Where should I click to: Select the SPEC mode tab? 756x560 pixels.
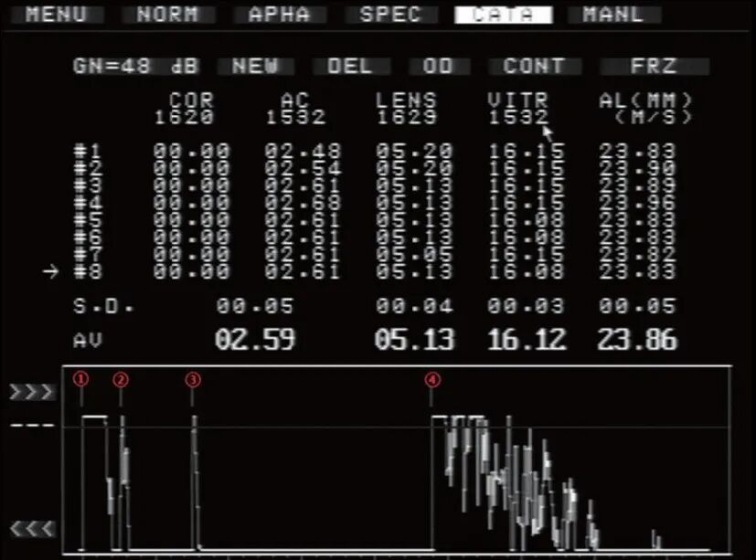391,15
